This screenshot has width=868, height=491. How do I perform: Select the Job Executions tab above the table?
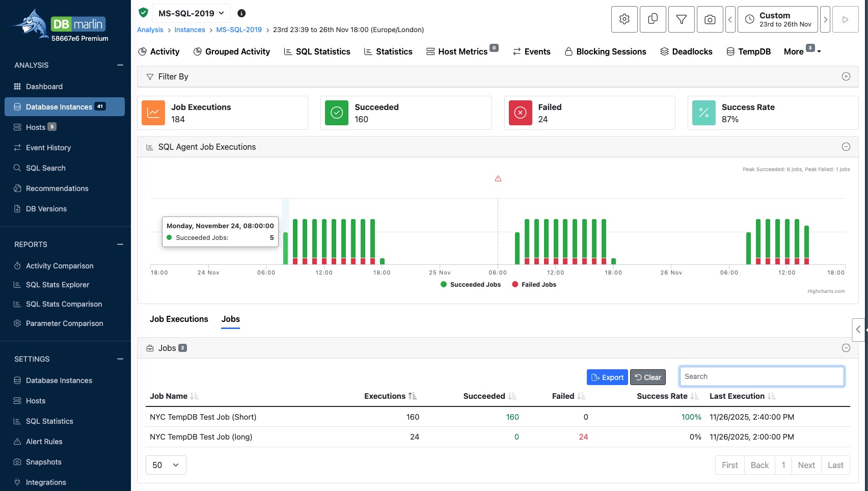coord(179,319)
